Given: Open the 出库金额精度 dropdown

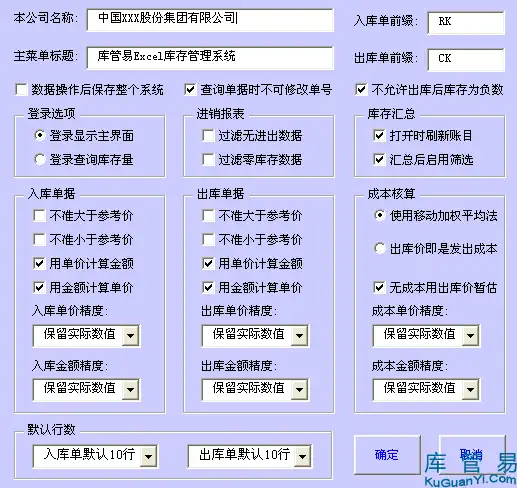Looking at the screenshot, I should [299, 389].
